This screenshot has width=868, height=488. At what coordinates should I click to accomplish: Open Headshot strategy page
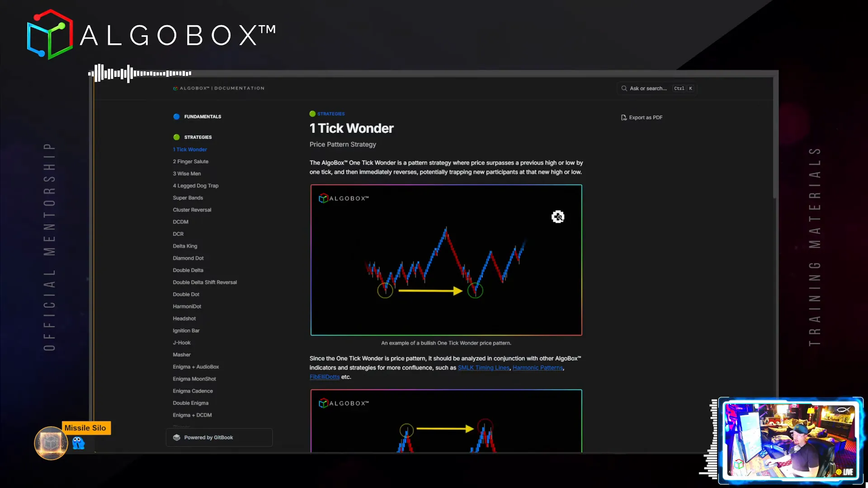(184, 319)
